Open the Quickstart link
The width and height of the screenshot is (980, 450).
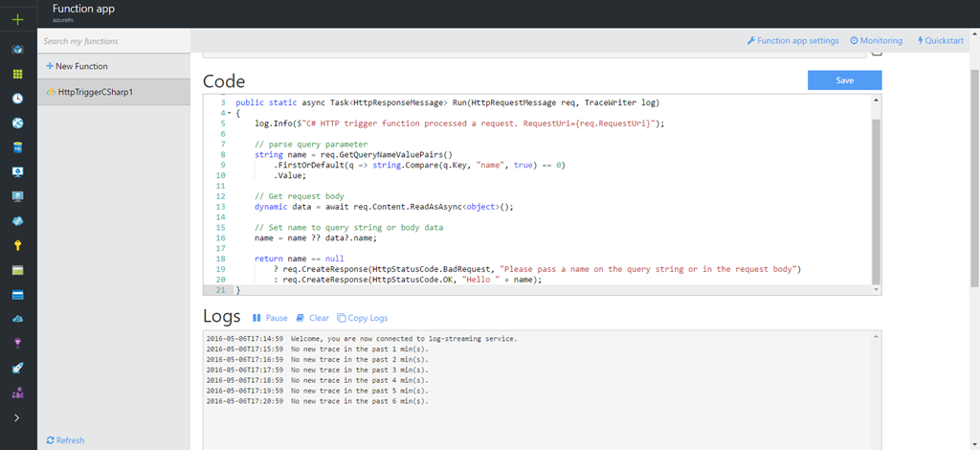(x=941, y=40)
